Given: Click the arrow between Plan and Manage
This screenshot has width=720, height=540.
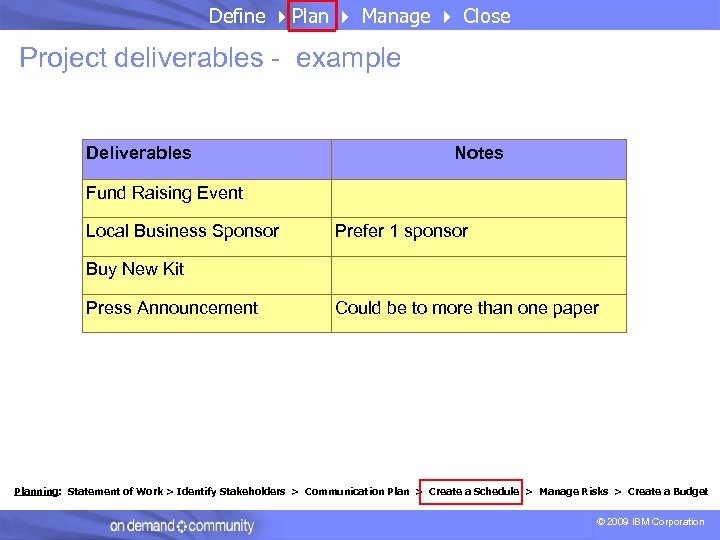Looking at the screenshot, I should click(x=345, y=17).
